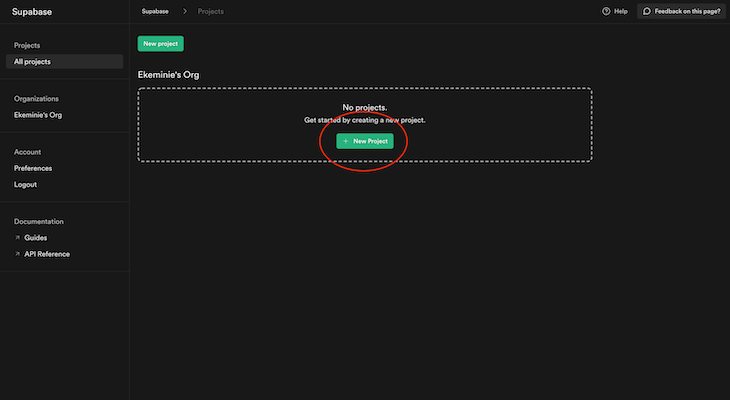Image resolution: width=730 pixels, height=400 pixels.
Task: Select the Supabase breadcrumb item
Action: [155, 11]
